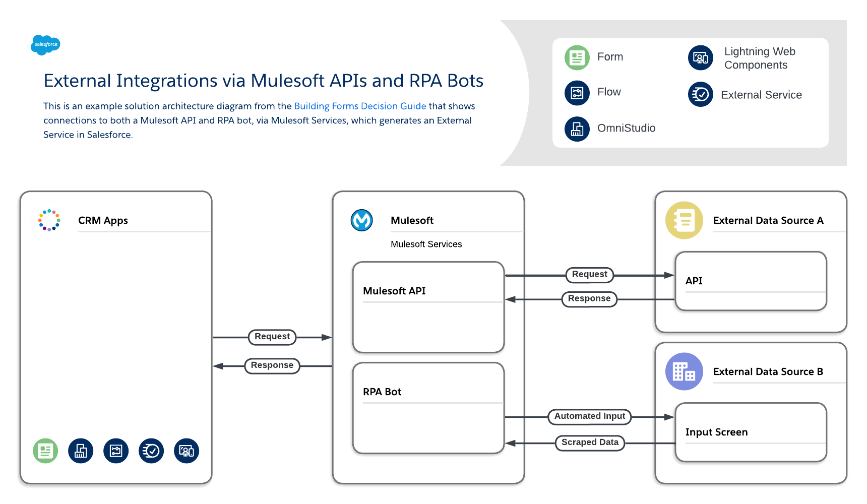Click the Response label on the Mulesoft API arrow
The width and height of the screenshot is (867, 504).
(x=589, y=299)
